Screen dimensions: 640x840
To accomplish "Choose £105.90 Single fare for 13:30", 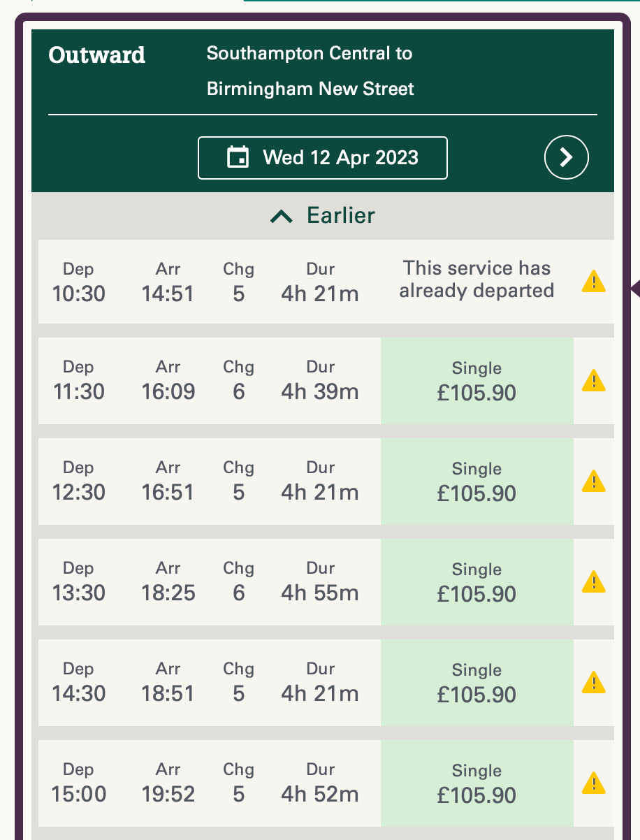I will (477, 583).
